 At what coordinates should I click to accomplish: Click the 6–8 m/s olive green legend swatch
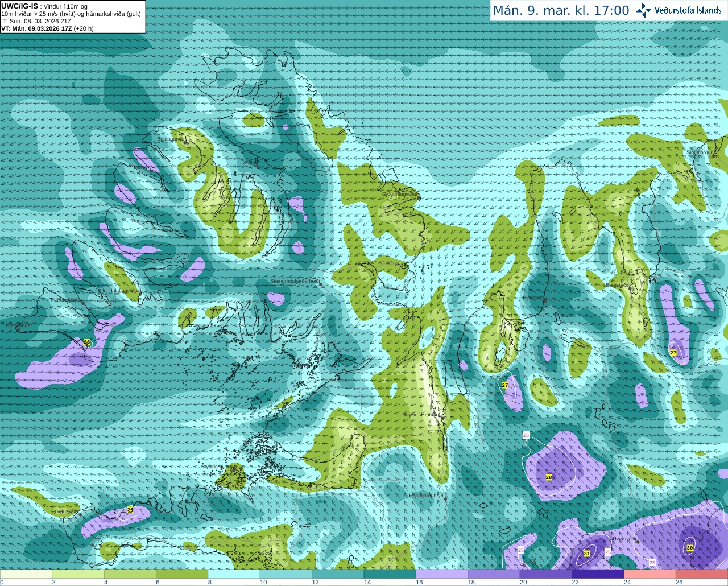tap(182, 574)
